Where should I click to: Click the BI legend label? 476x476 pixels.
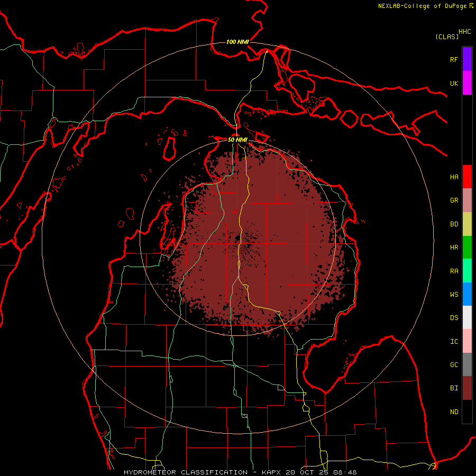click(x=454, y=388)
